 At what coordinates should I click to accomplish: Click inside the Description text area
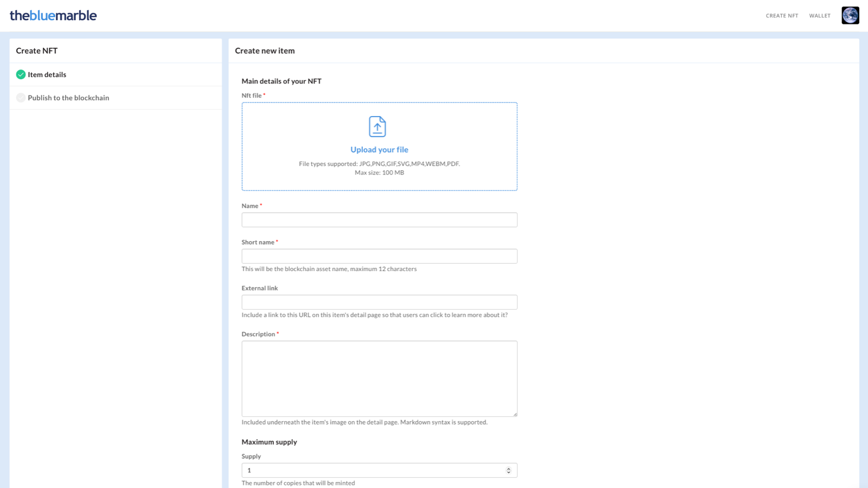tap(379, 378)
